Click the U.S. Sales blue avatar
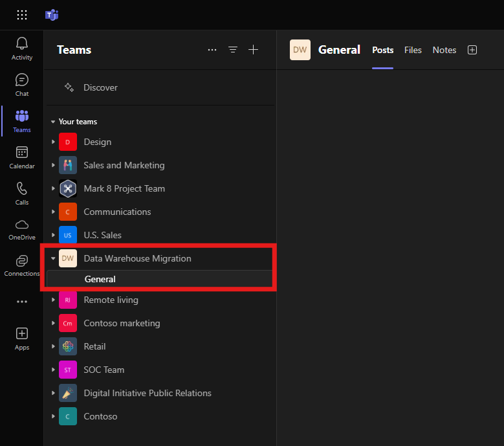Screen dimensions: 504x446 click(68, 235)
